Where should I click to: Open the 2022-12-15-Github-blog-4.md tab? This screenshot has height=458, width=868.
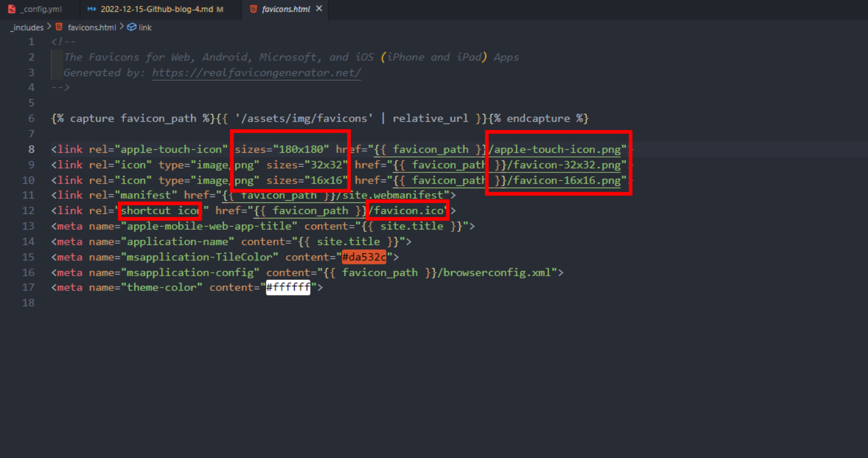(x=157, y=9)
